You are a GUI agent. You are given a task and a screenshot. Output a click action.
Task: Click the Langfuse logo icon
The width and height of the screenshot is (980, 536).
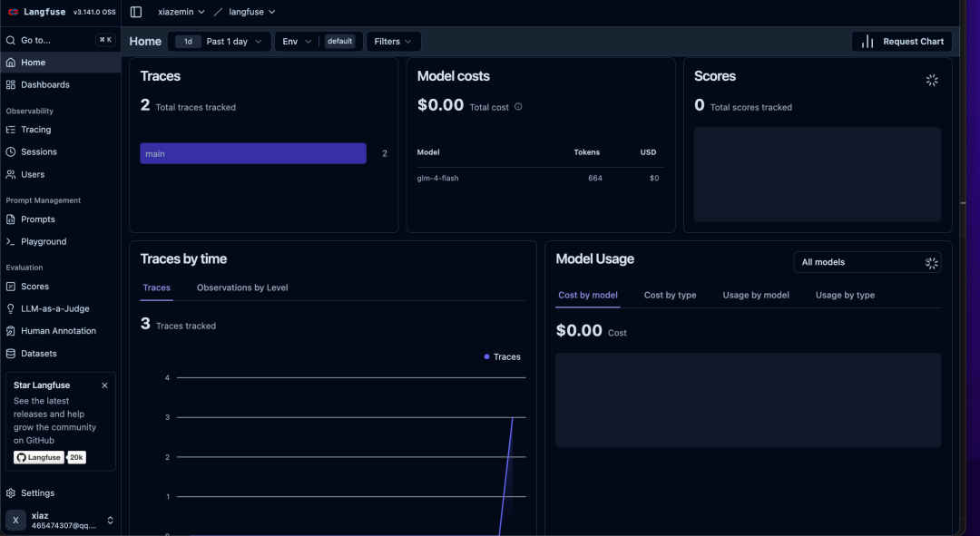tap(13, 12)
